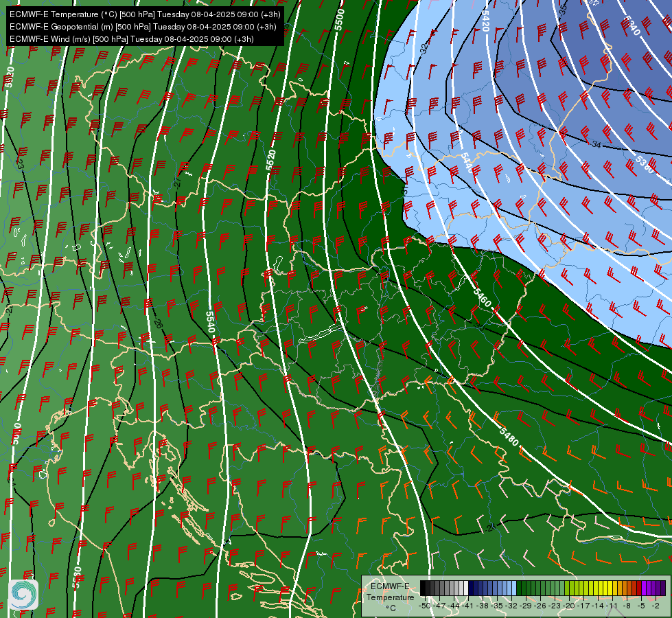672x618 pixels.
Task: Click the -14 value in the legend
Action: click(597, 606)
